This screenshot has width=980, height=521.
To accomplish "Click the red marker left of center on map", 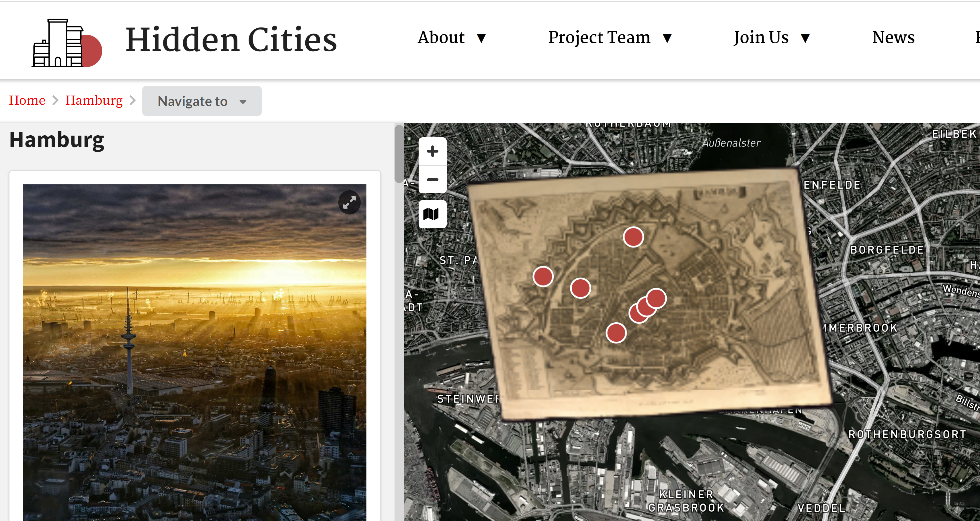I will coord(580,288).
